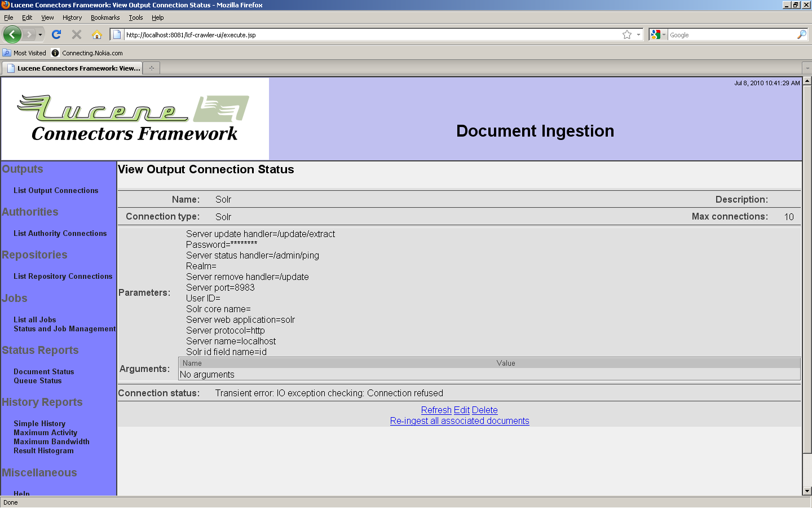This screenshot has width=812, height=508.
Task: Click Re-ingest all associated documents link
Action: [460, 421]
